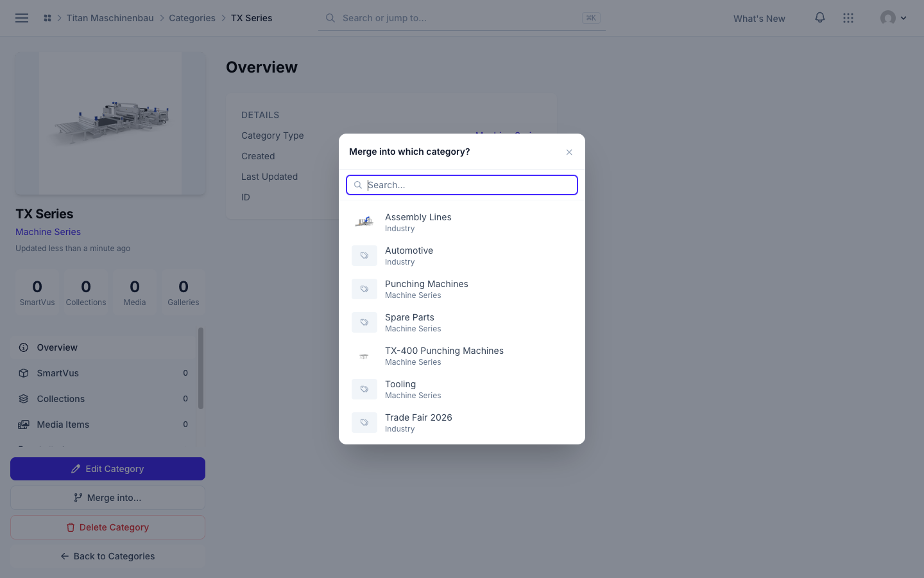Open the apps grid launcher
This screenshot has width=924, height=578.
pos(848,18)
